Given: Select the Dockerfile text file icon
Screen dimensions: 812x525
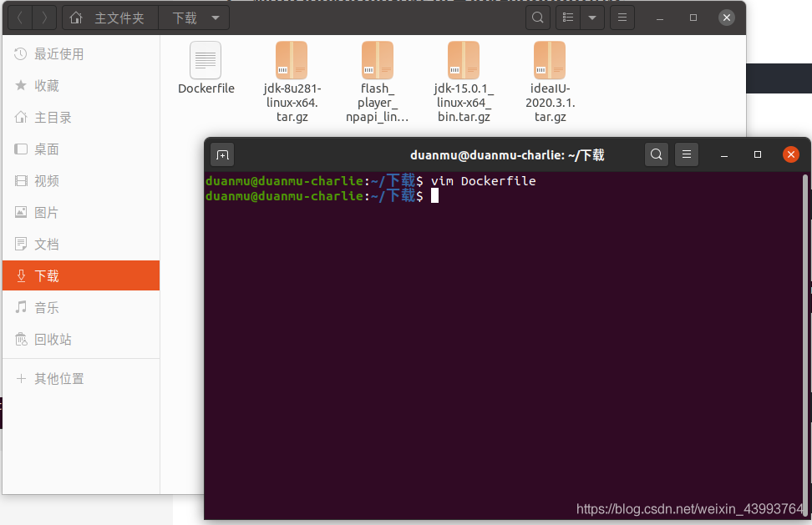Looking at the screenshot, I should click(x=206, y=61).
